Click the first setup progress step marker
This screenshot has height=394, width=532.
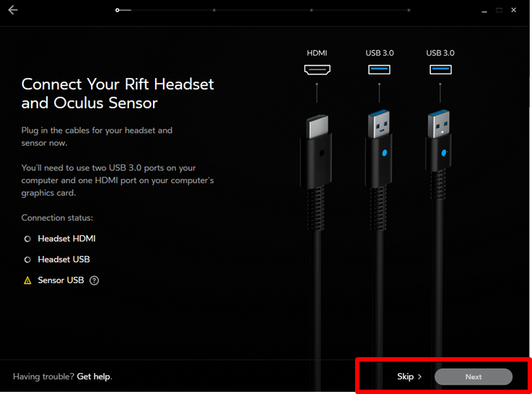click(x=117, y=10)
